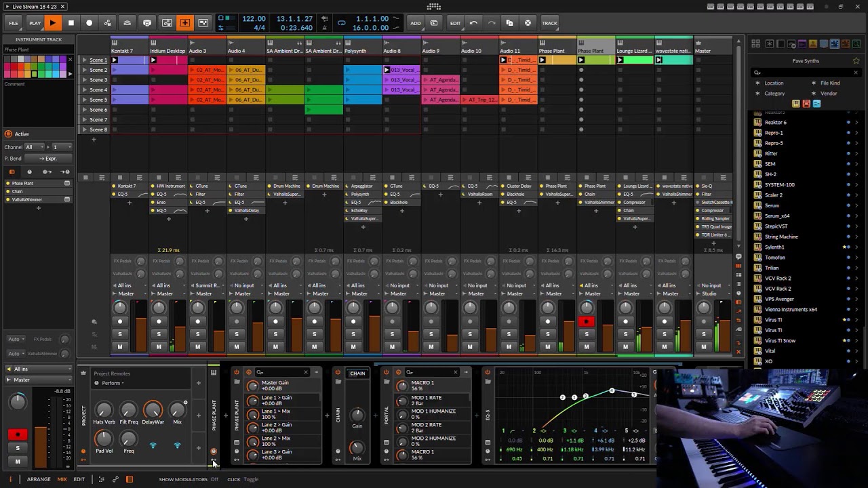The image size is (868, 488).
Task: Switch to ARRANGE view
Action: [x=39, y=480]
